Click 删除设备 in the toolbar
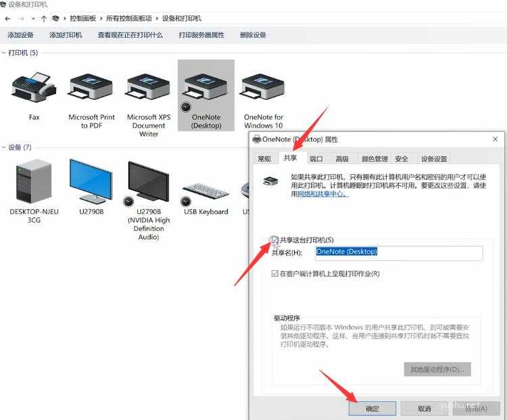 (x=254, y=35)
